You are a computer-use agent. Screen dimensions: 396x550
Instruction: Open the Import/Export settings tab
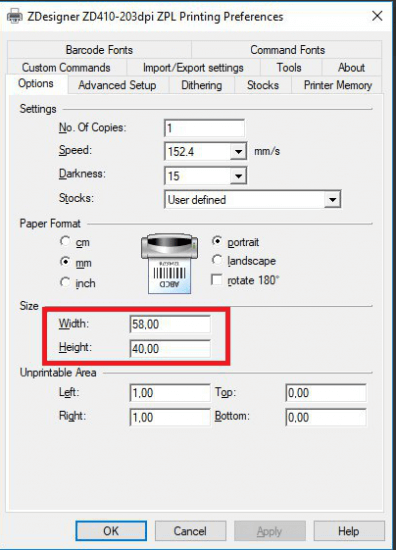[193, 67]
